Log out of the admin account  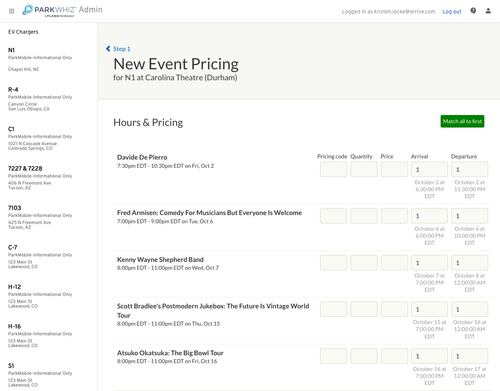click(x=452, y=12)
